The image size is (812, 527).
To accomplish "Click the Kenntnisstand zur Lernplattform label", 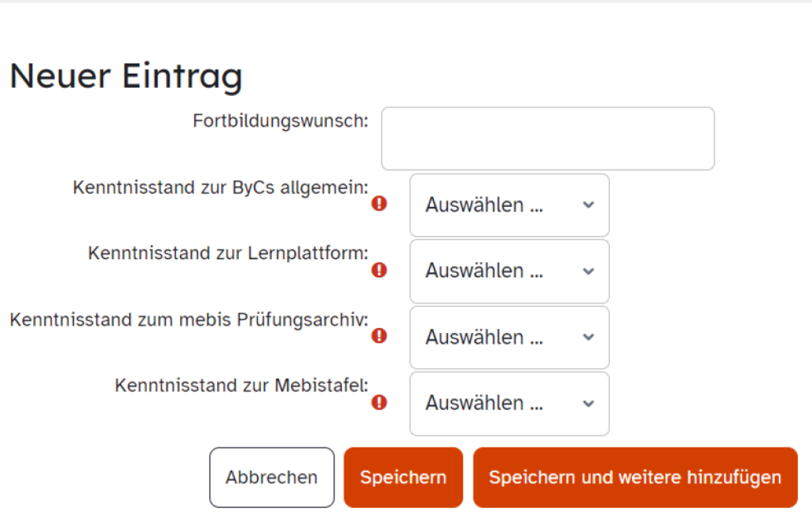I will click(x=228, y=253).
